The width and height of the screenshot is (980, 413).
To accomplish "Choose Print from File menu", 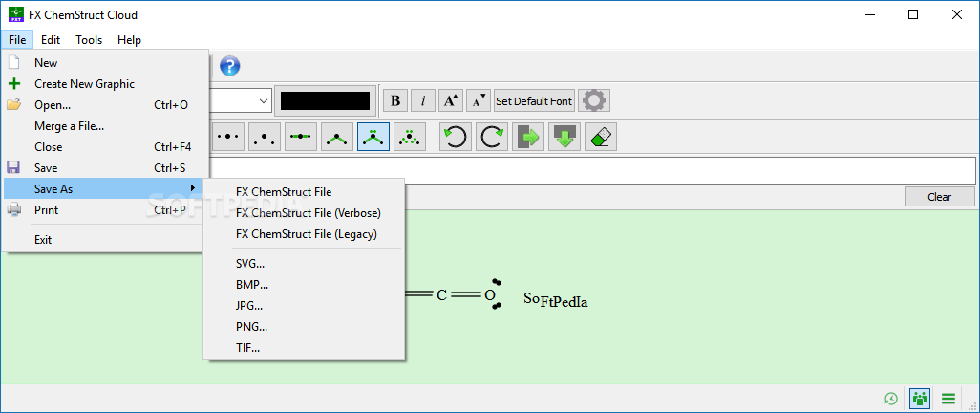I will [x=103, y=210].
